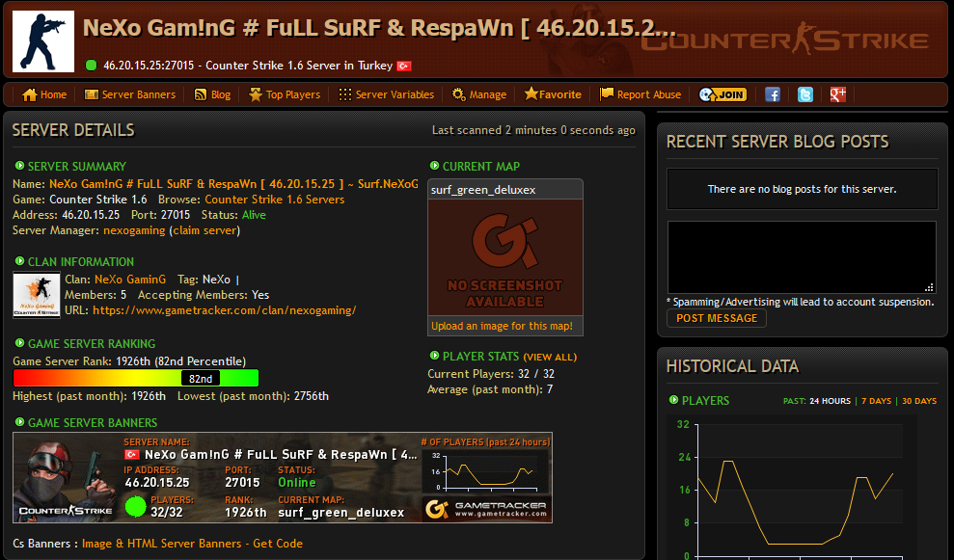The width and height of the screenshot is (954, 560).
Task: Click the Blog RSS feed icon
Action: pos(201,94)
